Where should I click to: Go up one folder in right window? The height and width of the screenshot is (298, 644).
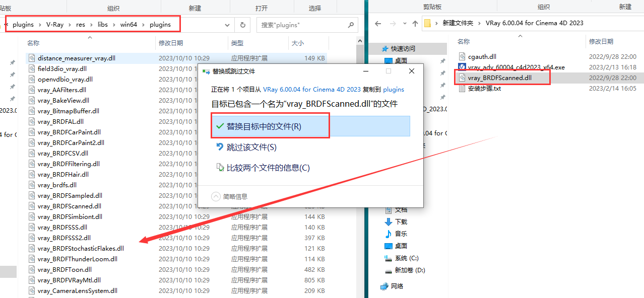click(415, 23)
